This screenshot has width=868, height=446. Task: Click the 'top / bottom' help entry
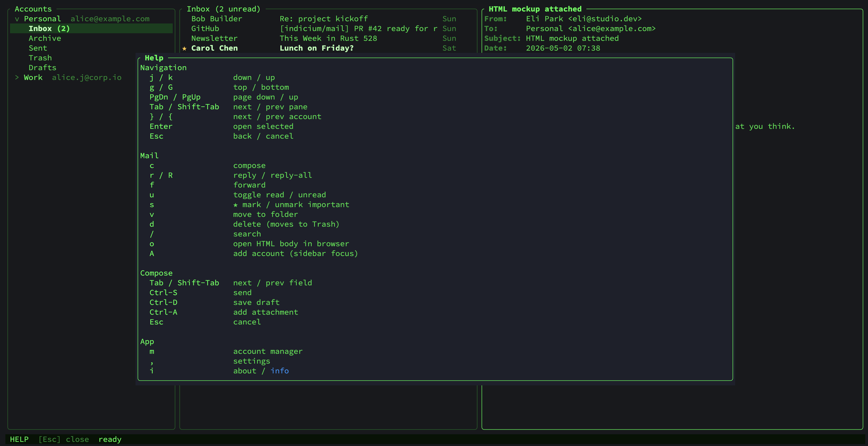[x=261, y=88]
